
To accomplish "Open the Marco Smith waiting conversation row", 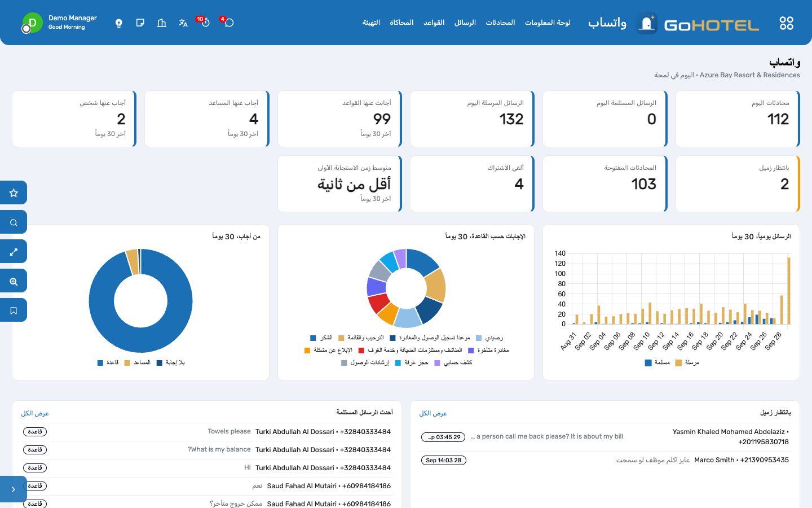I will tap(604, 460).
